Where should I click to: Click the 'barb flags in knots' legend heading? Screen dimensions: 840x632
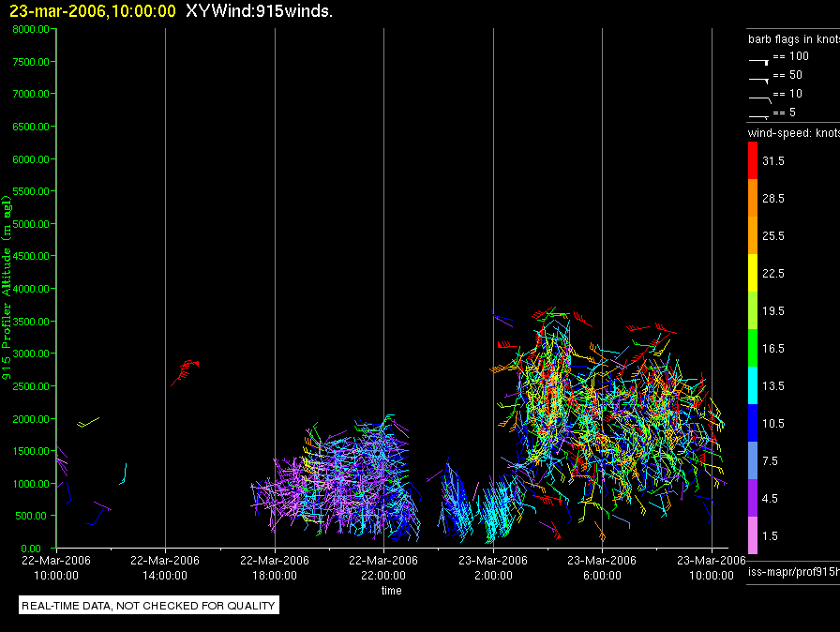pos(794,39)
